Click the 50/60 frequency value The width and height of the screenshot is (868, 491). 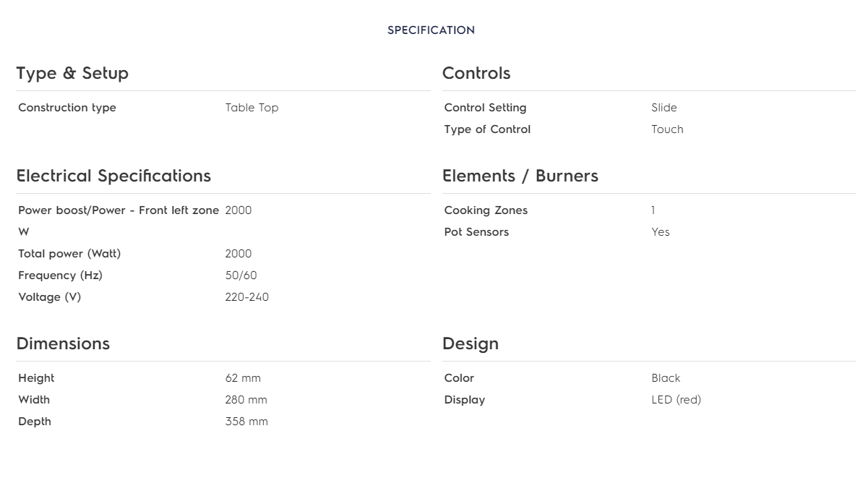coord(241,276)
